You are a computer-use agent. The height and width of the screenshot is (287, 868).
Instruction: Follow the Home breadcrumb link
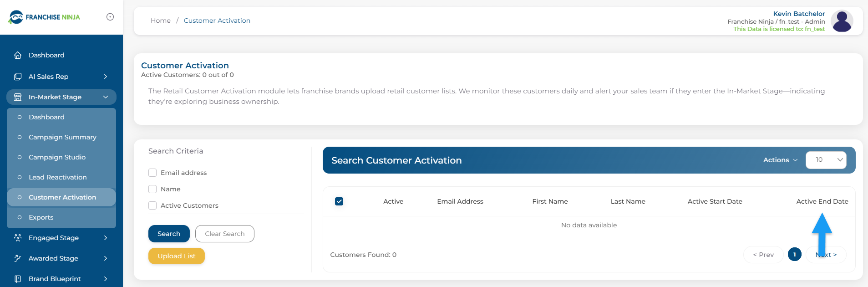161,20
